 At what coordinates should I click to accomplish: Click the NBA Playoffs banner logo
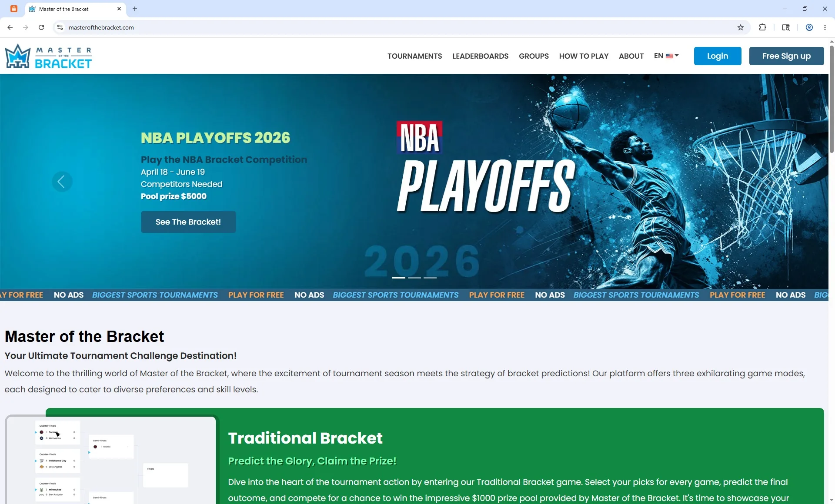coord(486,167)
